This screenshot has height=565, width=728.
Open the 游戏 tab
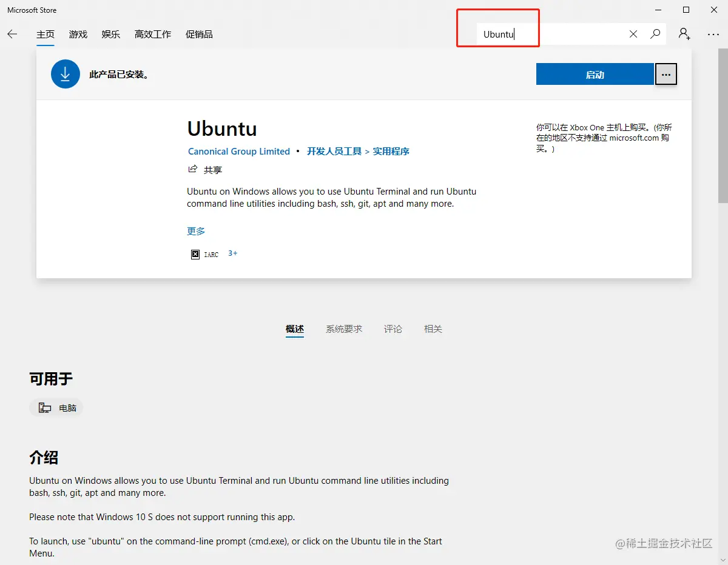(x=78, y=35)
